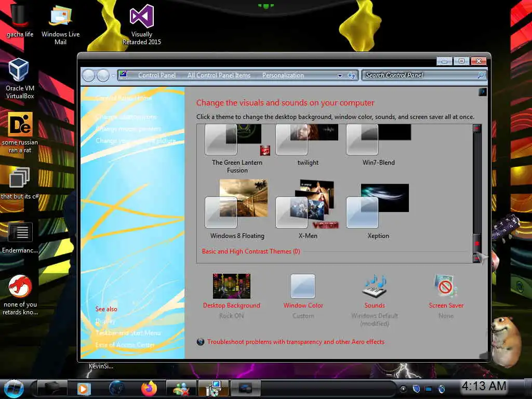Open Screen Saver settings
532x399 pixels.
[x=446, y=291]
